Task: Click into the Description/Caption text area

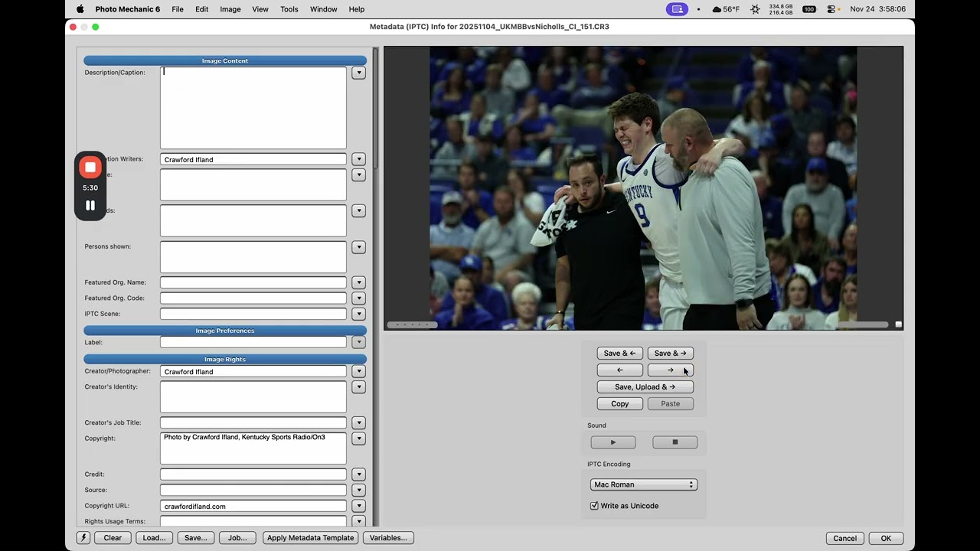Action: click(x=253, y=108)
